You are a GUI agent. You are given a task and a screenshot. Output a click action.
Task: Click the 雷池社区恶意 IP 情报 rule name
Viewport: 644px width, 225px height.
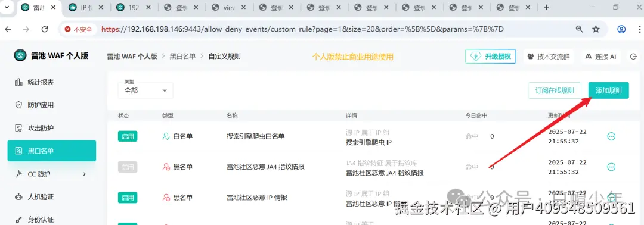click(x=256, y=198)
